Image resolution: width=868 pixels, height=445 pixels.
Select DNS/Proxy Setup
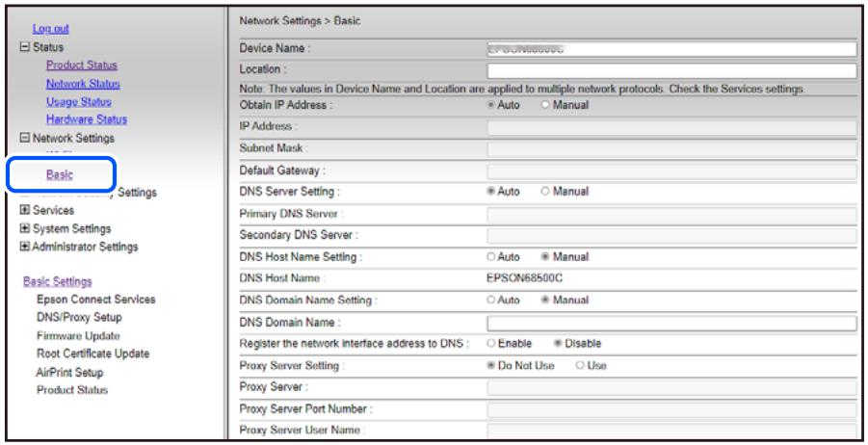coord(79,317)
